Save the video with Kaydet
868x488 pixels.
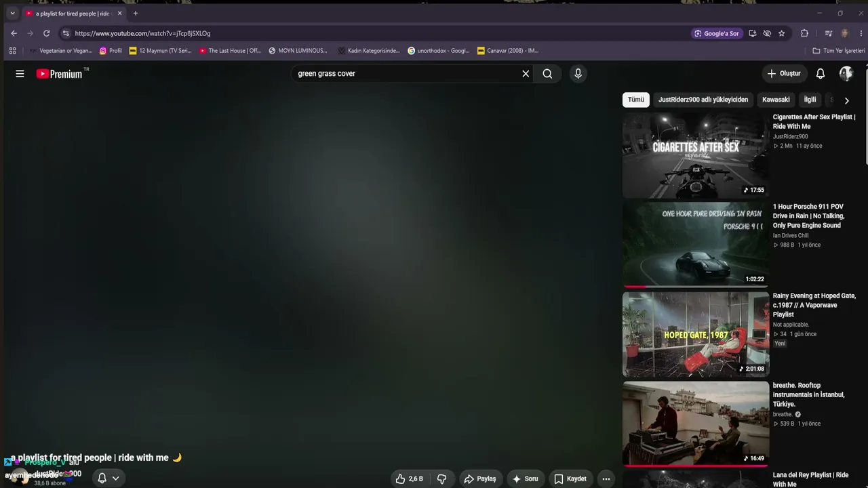(570, 479)
